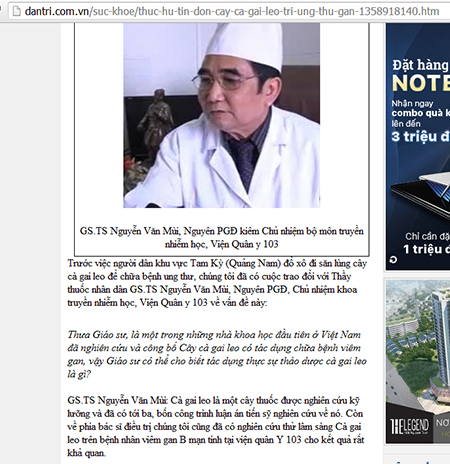Click the replay arrow icon on Note ad
450x464 pixels.
(393, 260)
